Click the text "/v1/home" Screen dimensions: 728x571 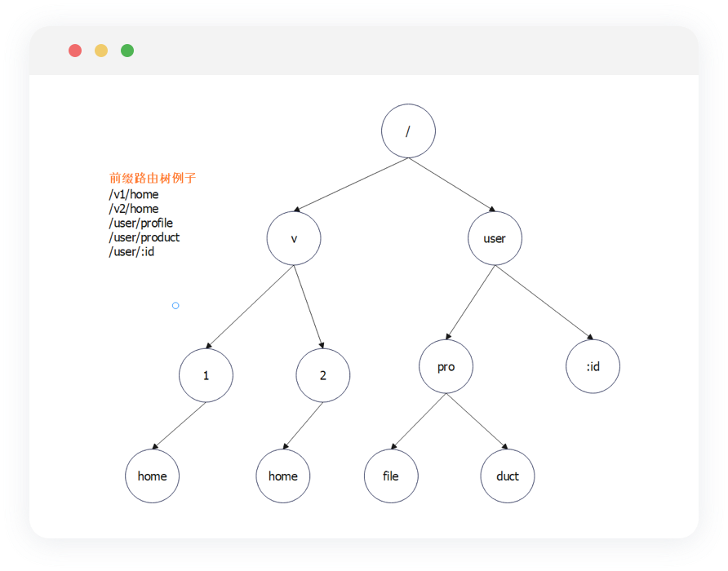pos(134,194)
